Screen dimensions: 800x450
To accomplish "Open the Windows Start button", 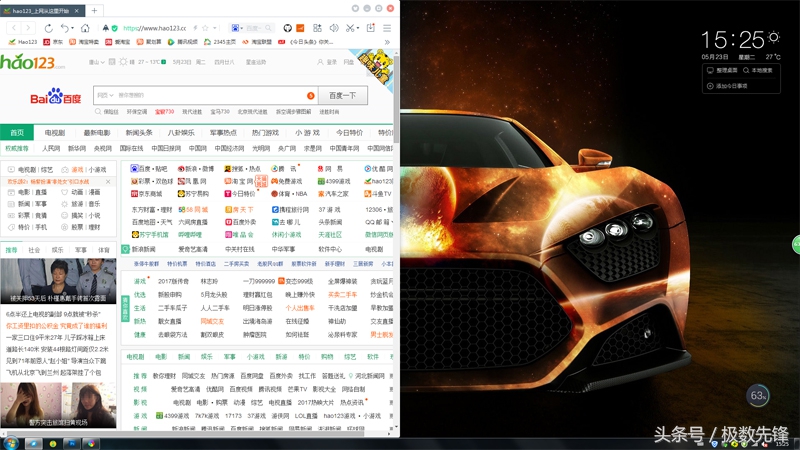I will tap(10, 443).
